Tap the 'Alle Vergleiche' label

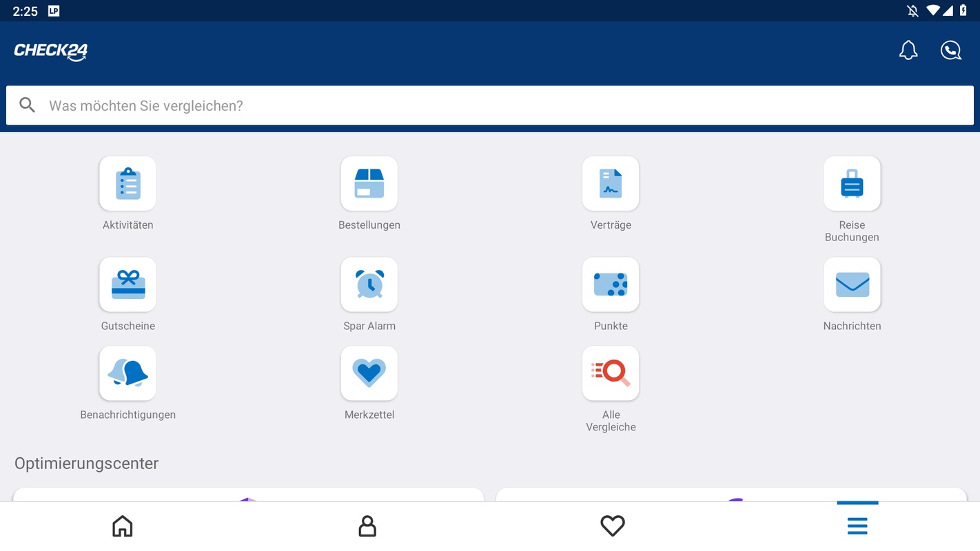(x=611, y=421)
